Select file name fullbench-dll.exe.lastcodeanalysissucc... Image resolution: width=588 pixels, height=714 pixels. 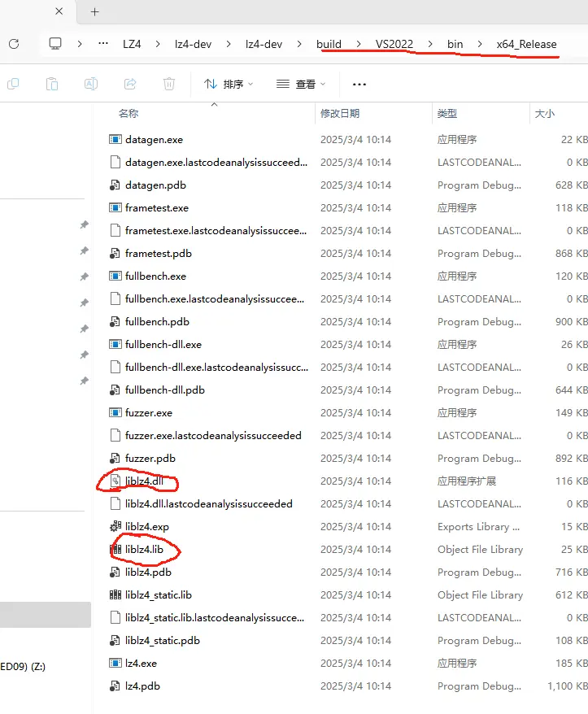217,367
